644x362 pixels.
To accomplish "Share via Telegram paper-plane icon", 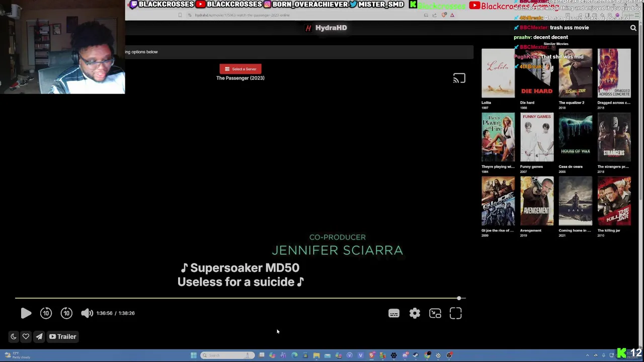I will click(x=39, y=337).
